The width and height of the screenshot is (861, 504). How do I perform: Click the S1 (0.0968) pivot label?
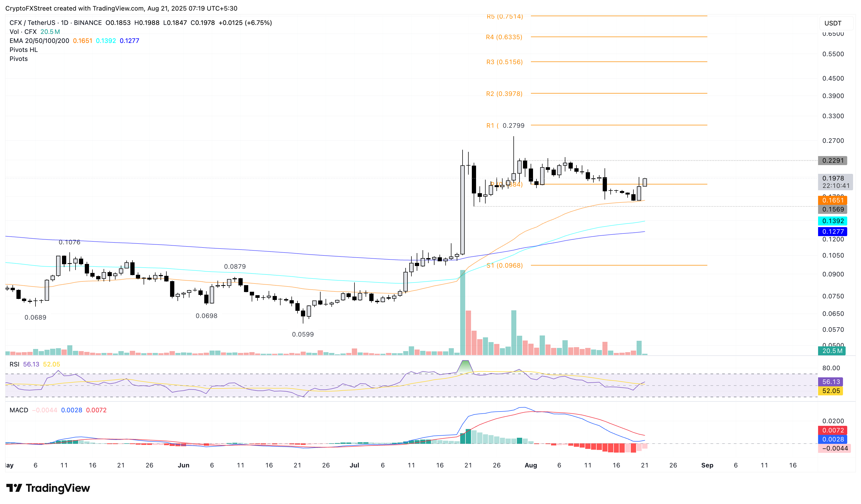[504, 266]
